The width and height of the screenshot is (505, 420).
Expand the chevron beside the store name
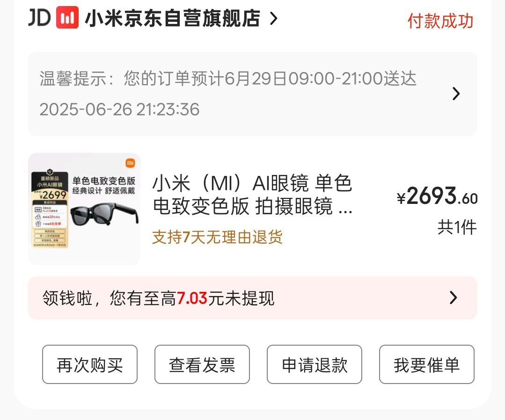click(273, 18)
